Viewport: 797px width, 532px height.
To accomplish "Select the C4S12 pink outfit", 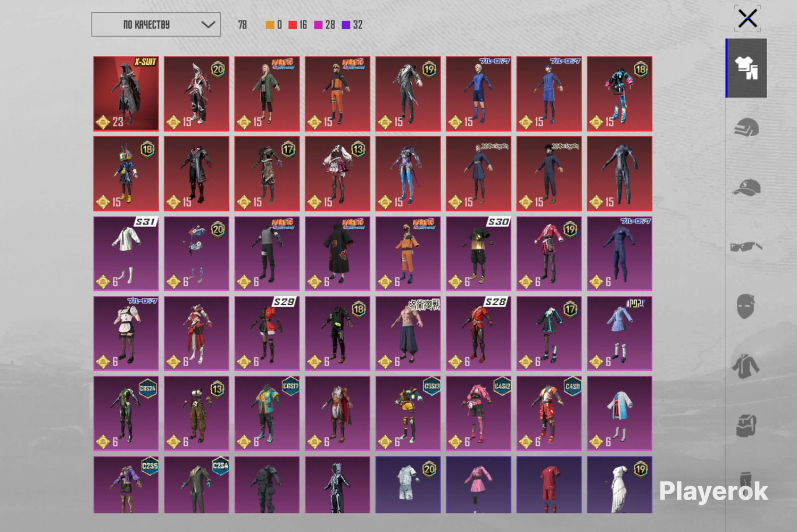I will tap(478, 413).
